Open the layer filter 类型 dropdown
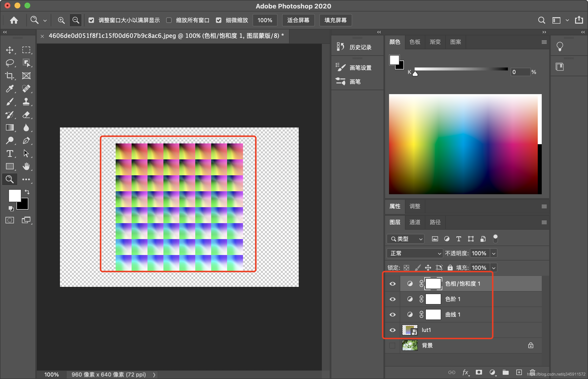The height and width of the screenshot is (379, 588). tap(405, 239)
